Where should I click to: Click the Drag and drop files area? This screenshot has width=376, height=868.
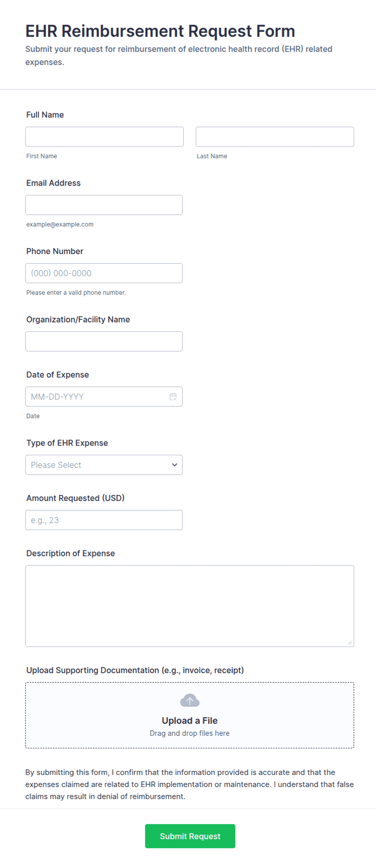[190, 733]
